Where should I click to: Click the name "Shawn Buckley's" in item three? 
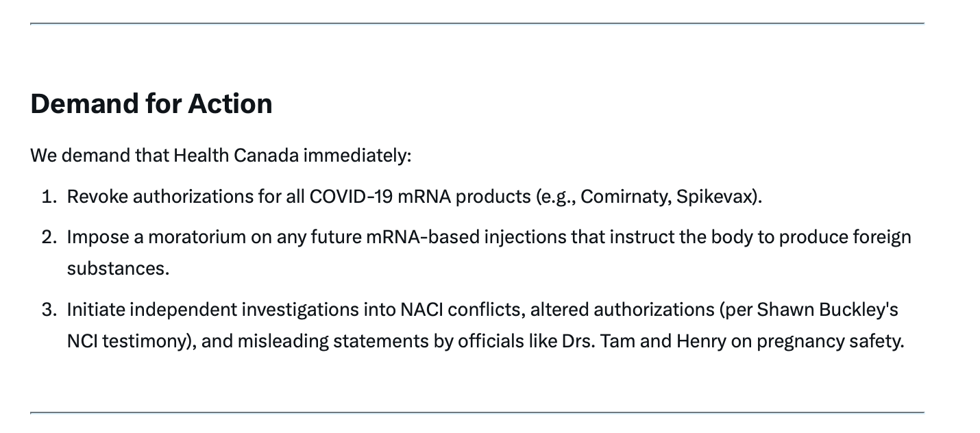827,310
